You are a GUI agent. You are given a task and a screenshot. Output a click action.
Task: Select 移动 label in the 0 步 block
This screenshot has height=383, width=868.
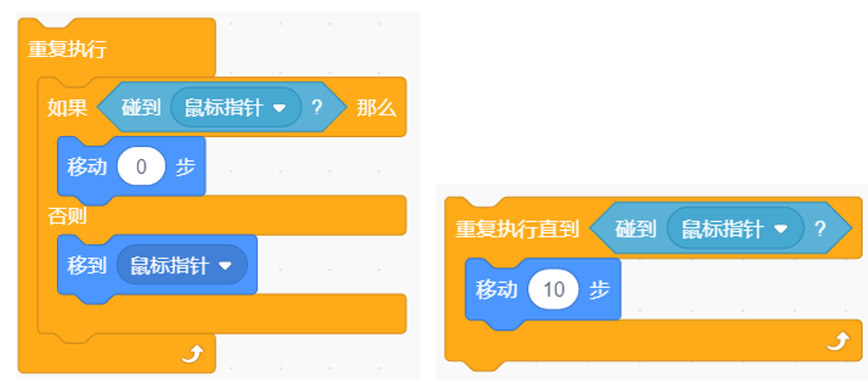point(87,167)
